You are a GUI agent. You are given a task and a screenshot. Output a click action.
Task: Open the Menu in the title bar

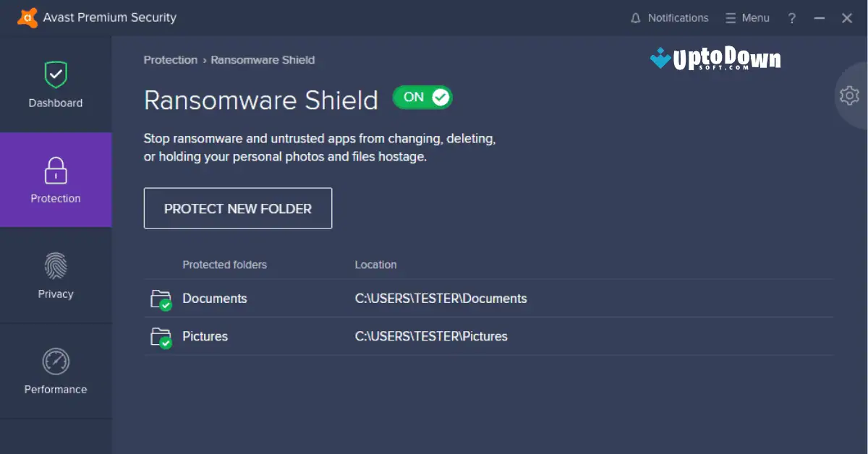(x=747, y=17)
